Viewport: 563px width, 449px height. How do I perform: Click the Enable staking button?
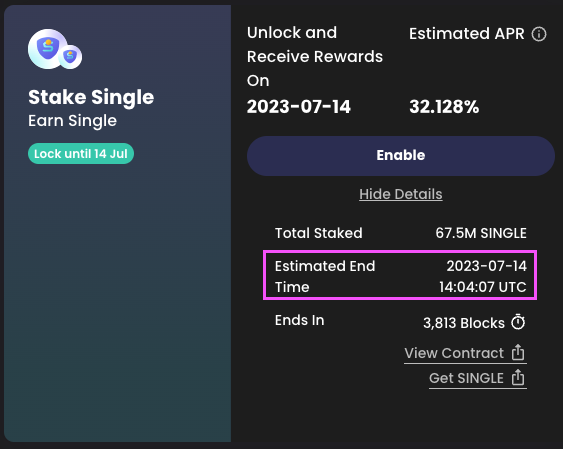click(401, 156)
